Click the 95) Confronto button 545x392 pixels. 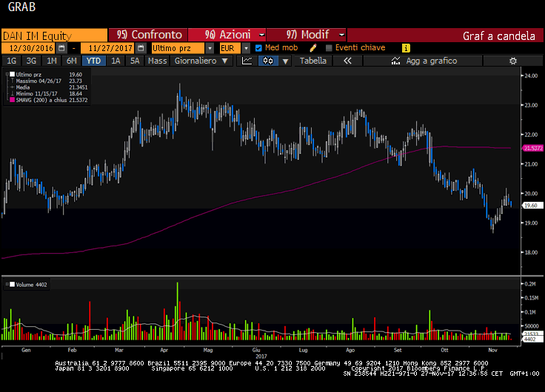click(x=148, y=35)
